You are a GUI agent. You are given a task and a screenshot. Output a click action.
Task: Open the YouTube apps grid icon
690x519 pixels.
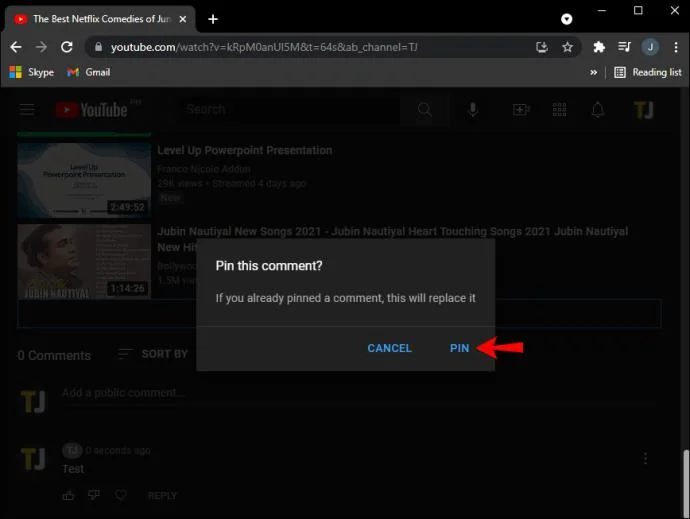559,109
